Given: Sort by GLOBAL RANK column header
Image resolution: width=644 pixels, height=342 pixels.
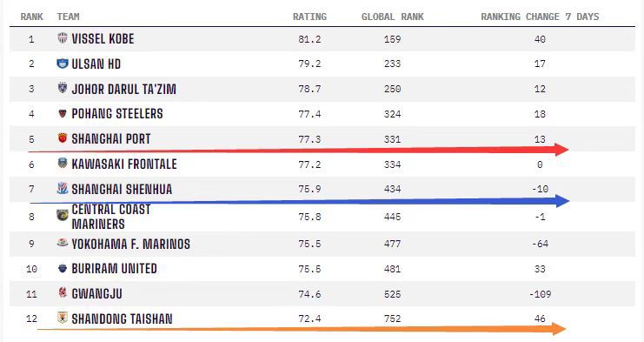Looking at the screenshot, I should click(x=392, y=17).
